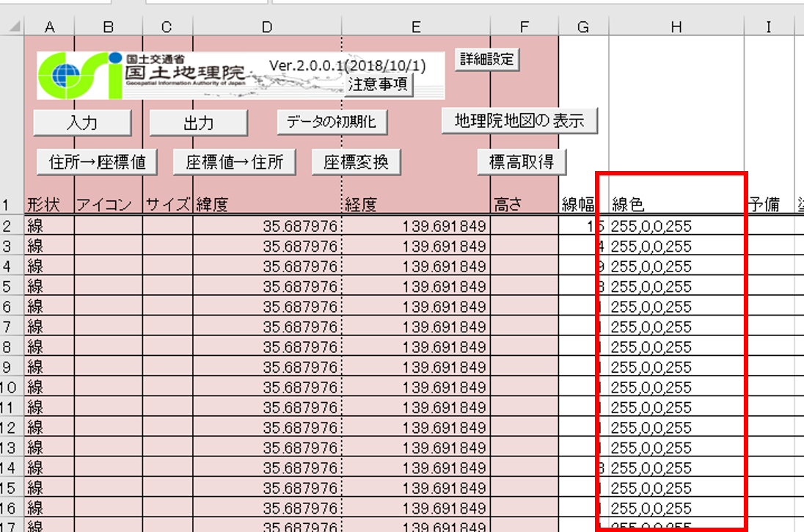
Task: Select the 高さ header cell
Action: pyautogui.click(x=524, y=205)
